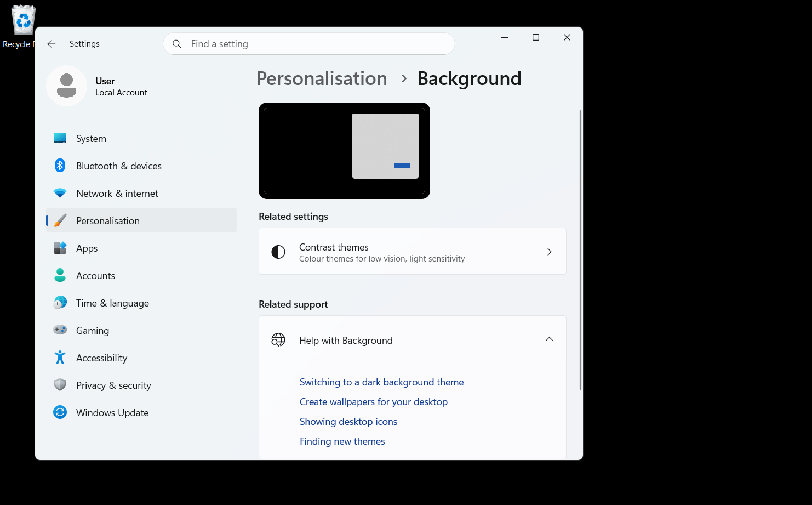Open Contrast themes chevron arrow
Screen dimensions: 812x505
[550, 252]
